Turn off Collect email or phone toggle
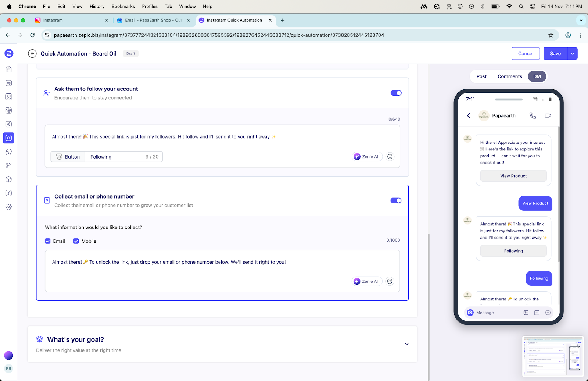This screenshot has height=381, width=588. pyautogui.click(x=396, y=200)
